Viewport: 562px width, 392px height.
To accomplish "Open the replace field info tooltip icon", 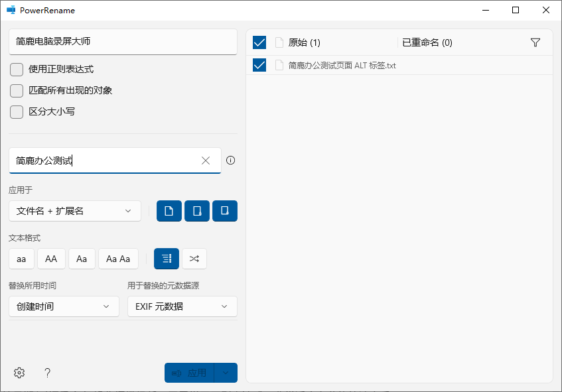I will pos(230,160).
